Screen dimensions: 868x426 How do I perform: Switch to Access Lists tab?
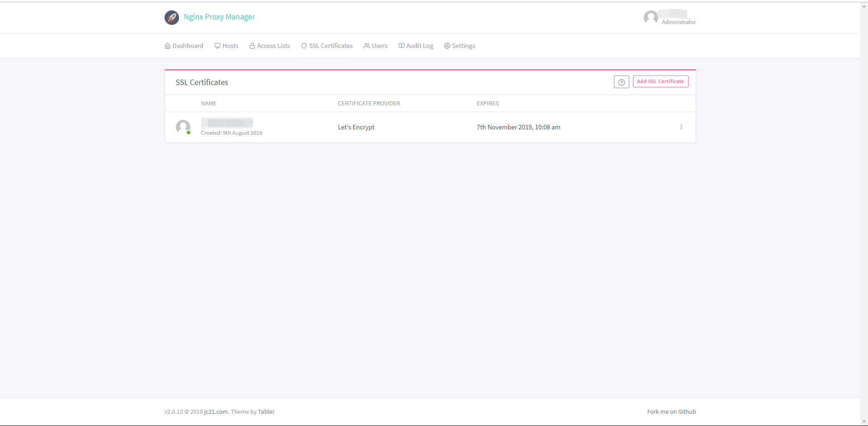(x=270, y=46)
